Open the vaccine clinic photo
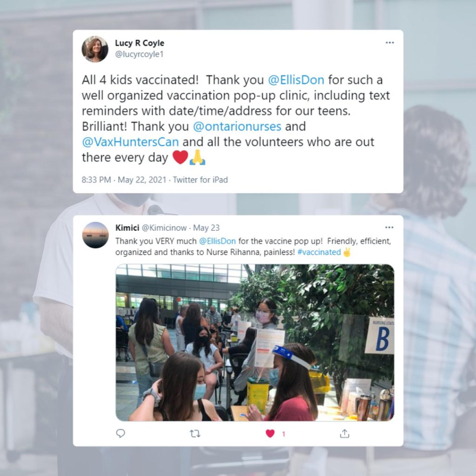The height and width of the screenshot is (476, 476). pyautogui.click(x=255, y=342)
